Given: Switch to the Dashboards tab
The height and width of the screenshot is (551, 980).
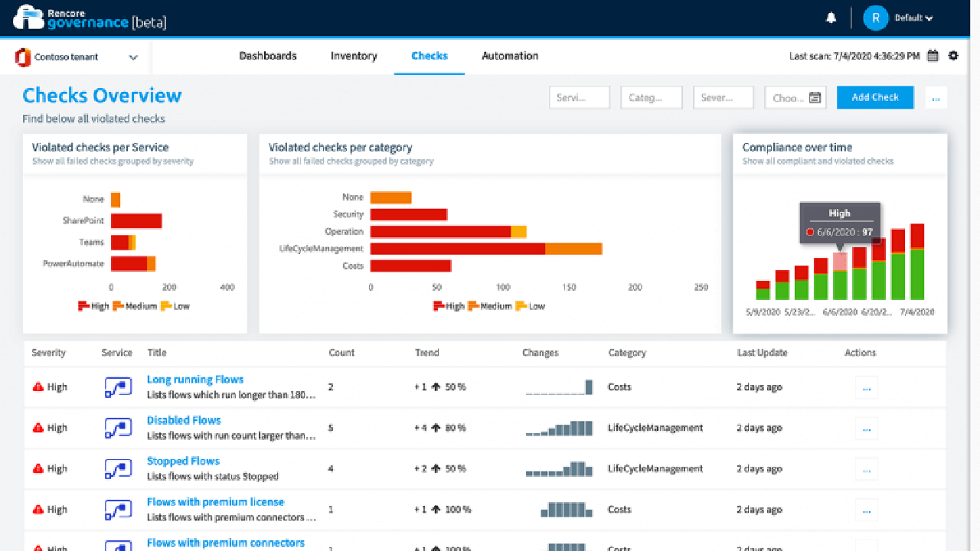Looking at the screenshot, I should 268,56.
